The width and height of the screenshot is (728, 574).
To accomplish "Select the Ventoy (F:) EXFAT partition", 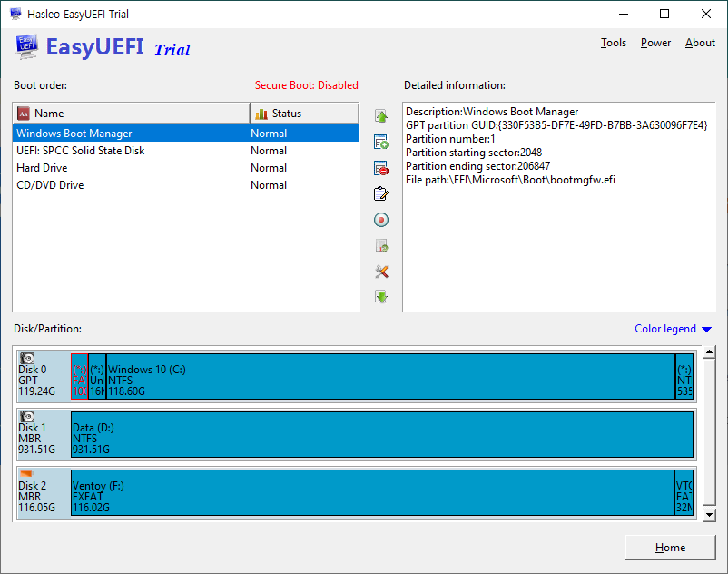I will 372,492.
